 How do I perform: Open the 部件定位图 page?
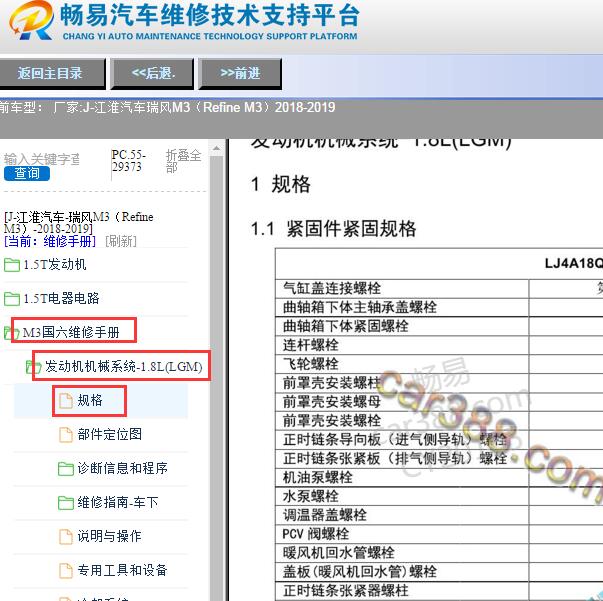(110, 434)
